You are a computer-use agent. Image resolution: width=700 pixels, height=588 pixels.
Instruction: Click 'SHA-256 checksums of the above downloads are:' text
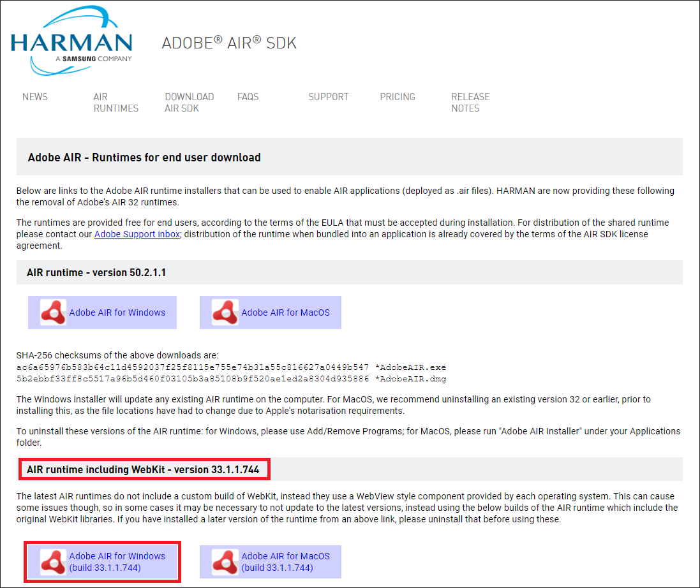[x=117, y=356]
